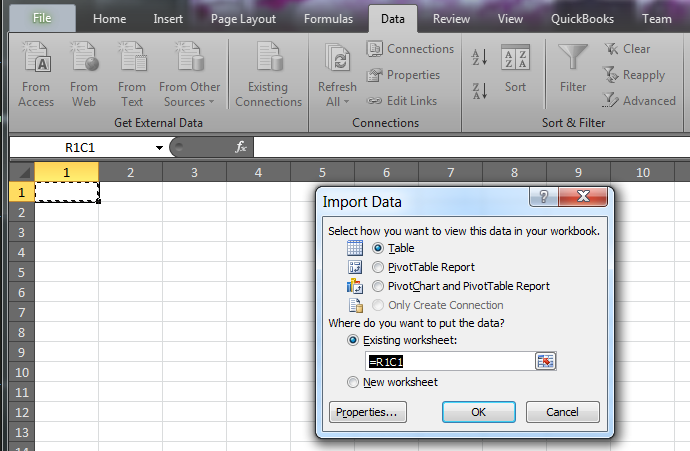
Task: Select column header 10
Action: pos(642,172)
